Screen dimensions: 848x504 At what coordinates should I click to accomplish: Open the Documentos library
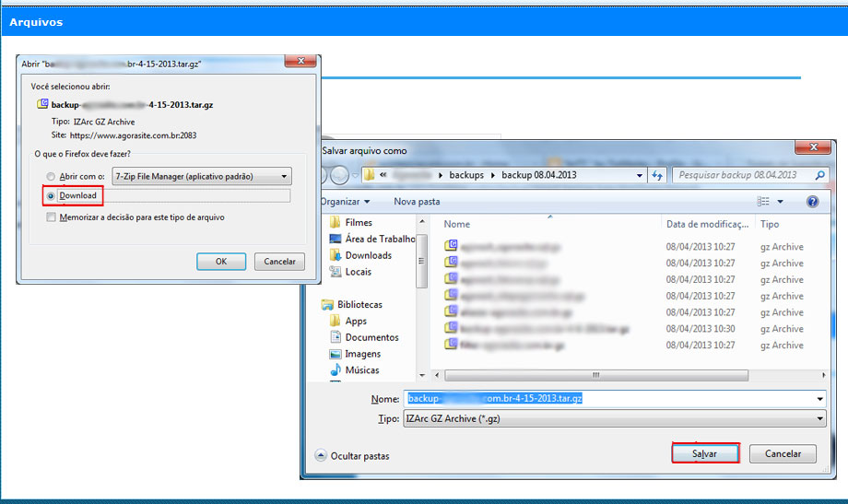coord(372,337)
